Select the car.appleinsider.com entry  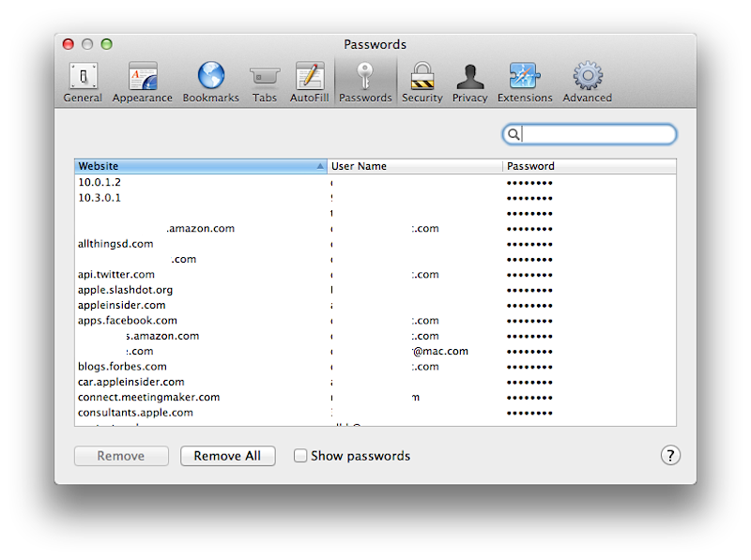(375, 382)
